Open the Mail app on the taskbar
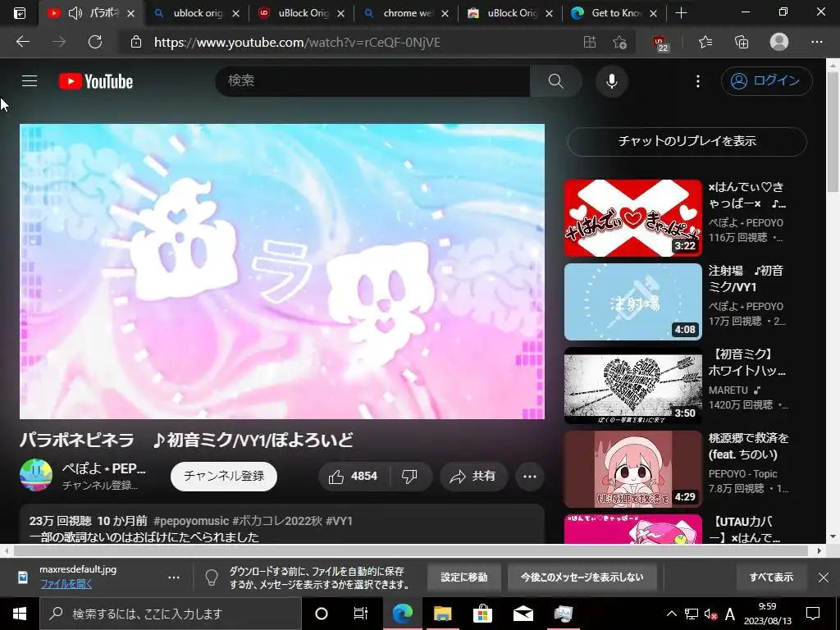This screenshot has height=630, width=840. 523,614
